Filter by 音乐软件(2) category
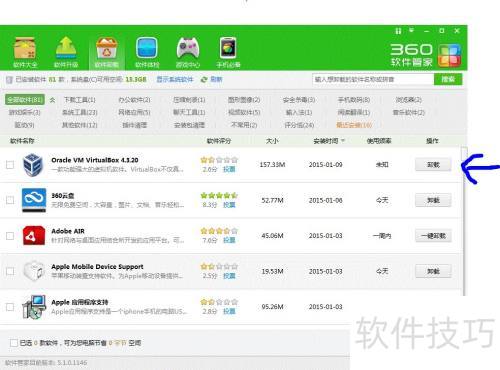This screenshot has height=370, width=500. (x=409, y=112)
